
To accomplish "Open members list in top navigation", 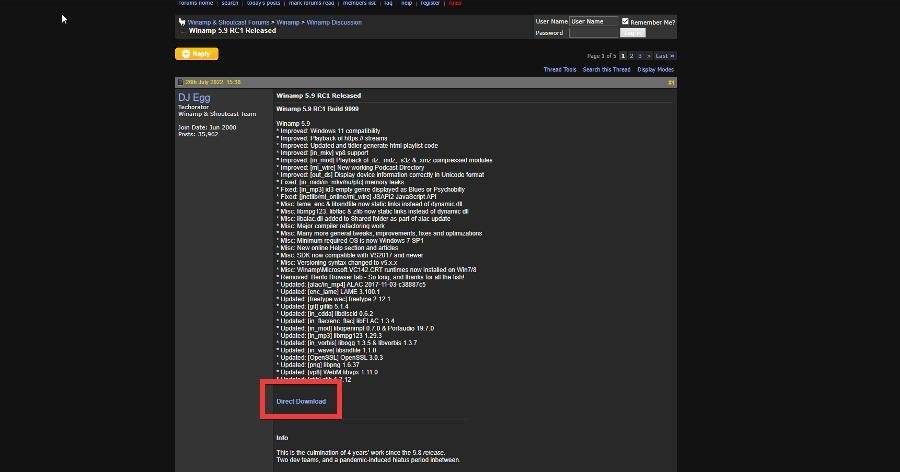I will [359, 3].
